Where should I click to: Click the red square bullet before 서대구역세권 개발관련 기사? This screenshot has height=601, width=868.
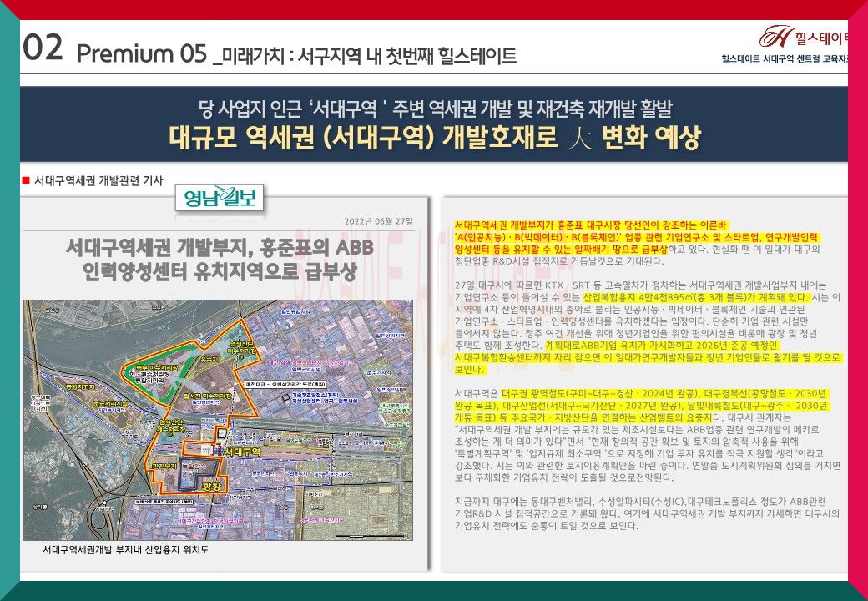point(26,180)
